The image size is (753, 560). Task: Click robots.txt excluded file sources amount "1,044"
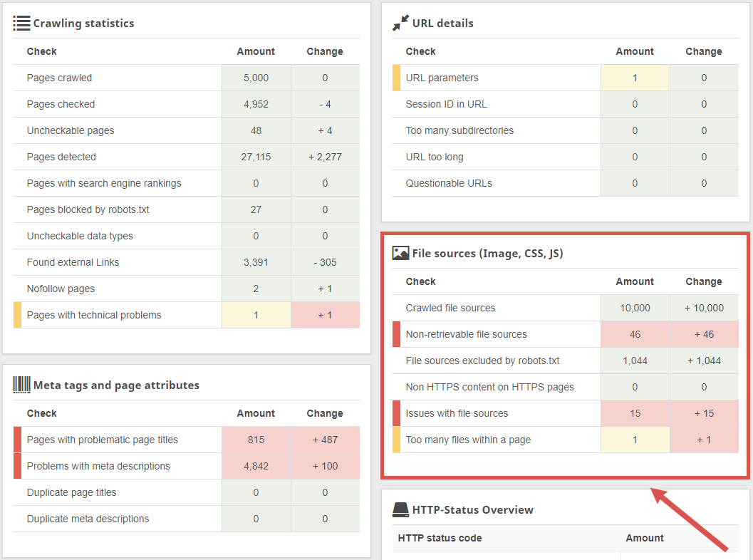pos(635,361)
